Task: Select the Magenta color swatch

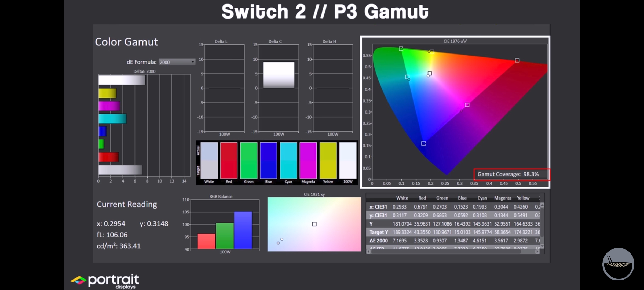Action: tap(308, 160)
